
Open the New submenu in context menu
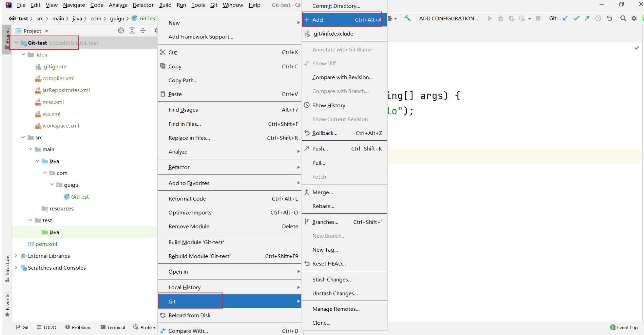coord(230,23)
